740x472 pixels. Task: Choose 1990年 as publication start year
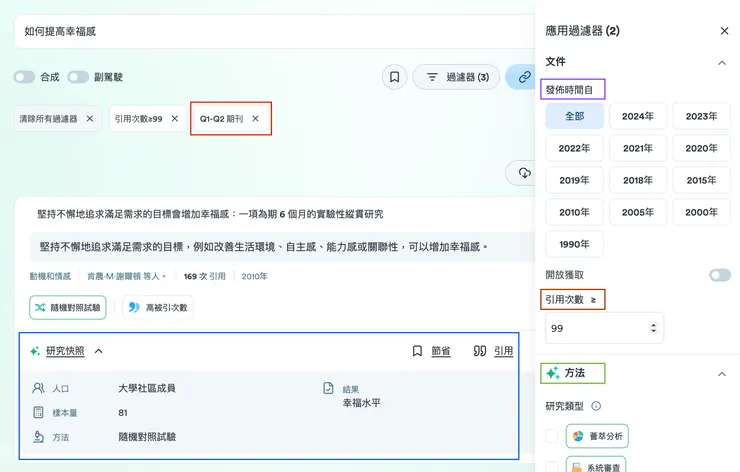tap(574, 244)
